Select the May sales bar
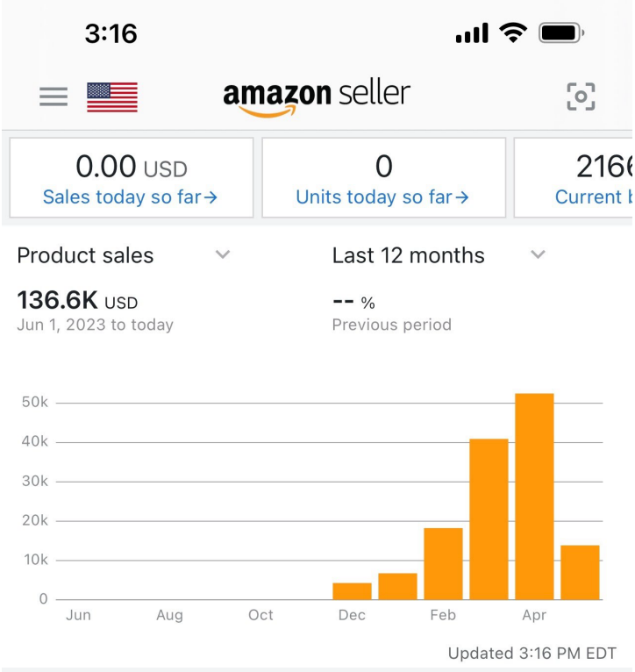This screenshot has height=672, width=635. point(580,572)
